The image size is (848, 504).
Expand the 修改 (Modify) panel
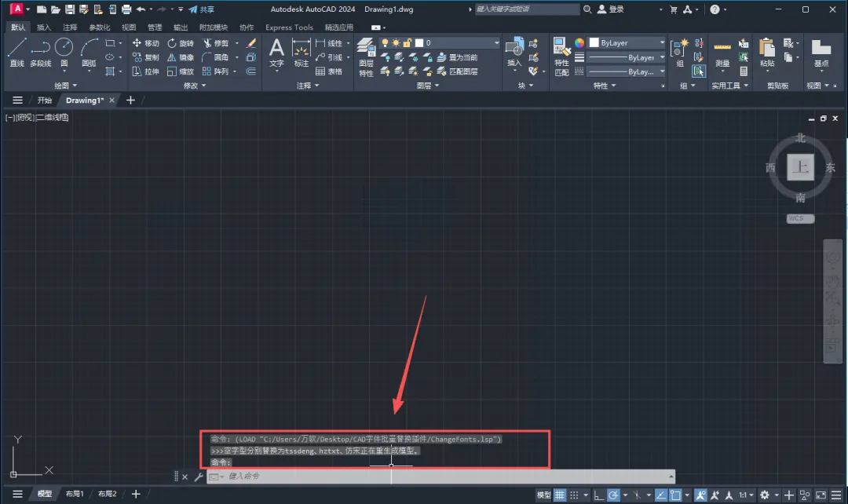coord(195,86)
